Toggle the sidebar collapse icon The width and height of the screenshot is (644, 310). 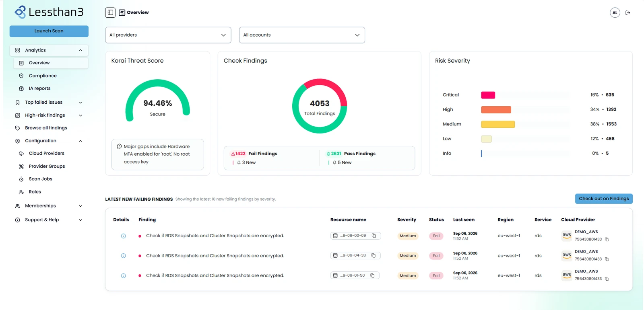pos(110,12)
